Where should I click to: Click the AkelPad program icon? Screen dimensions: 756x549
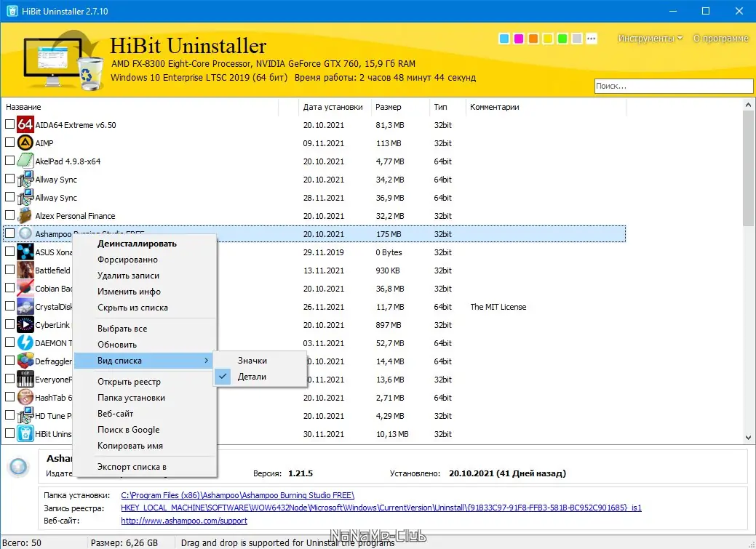pos(25,161)
